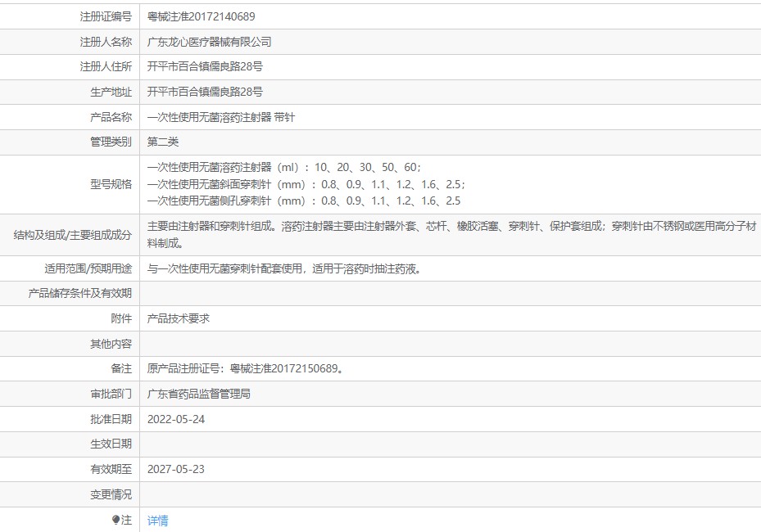Click the 侧孔穿刺针 specification line

[304, 201]
